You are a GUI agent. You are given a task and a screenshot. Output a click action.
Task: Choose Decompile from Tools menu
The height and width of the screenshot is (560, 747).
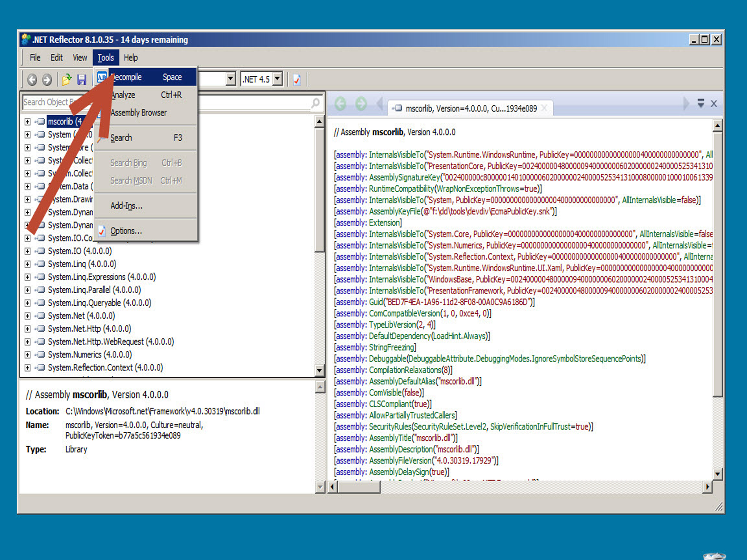pos(146,77)
